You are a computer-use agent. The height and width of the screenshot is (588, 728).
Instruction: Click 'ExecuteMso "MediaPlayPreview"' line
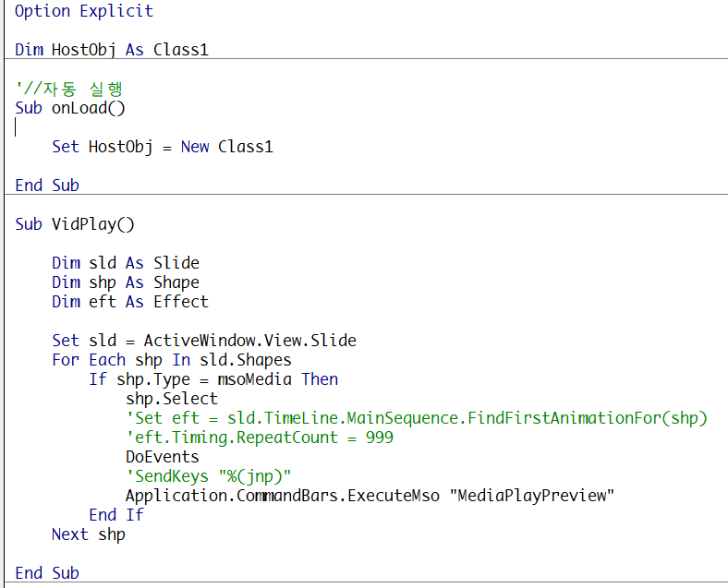[x=370, y=496]
